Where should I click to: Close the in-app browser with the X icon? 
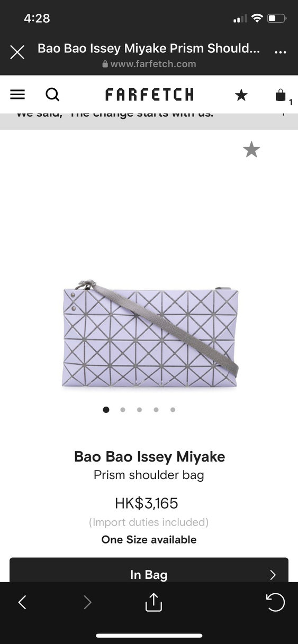(x=17, y=52)
